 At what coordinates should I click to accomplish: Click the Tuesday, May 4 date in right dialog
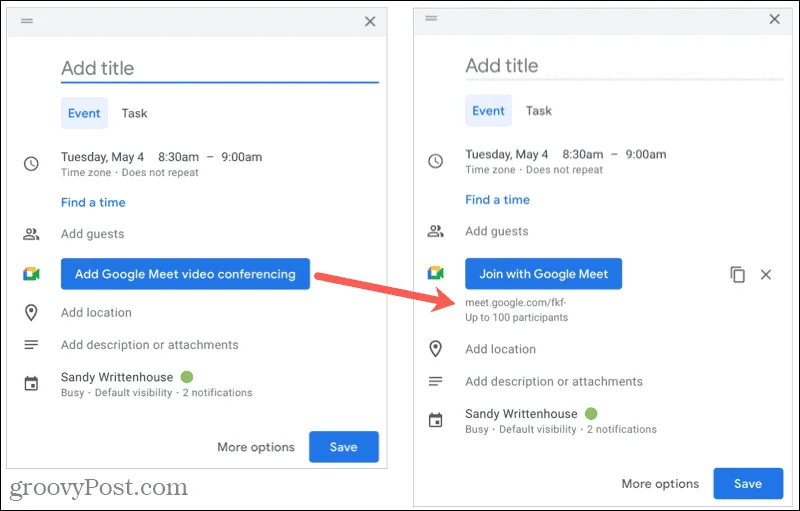[x=507, y=154]
